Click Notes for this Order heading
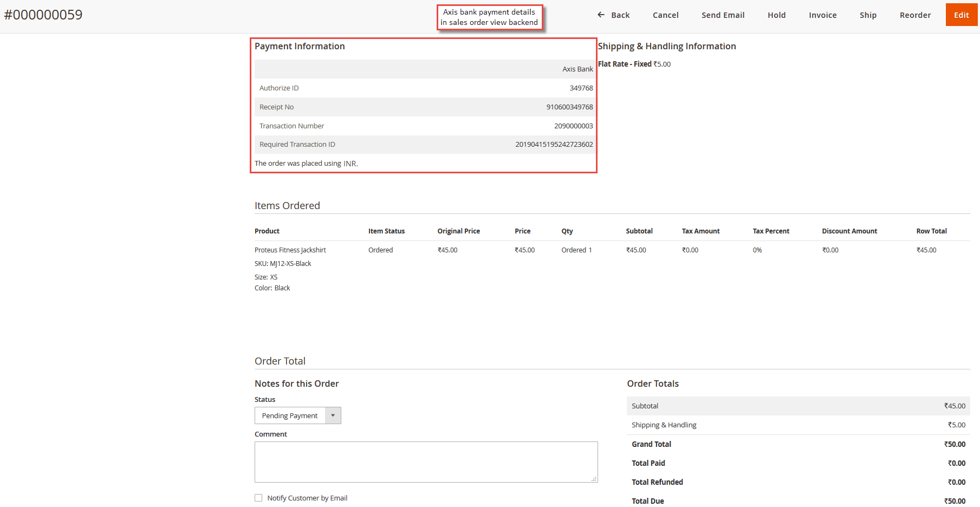This screenshot has height=507, width=980. point(297,383)
